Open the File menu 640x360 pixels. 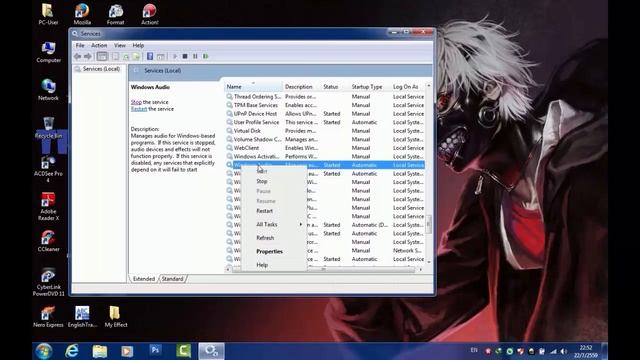[80, 45]
